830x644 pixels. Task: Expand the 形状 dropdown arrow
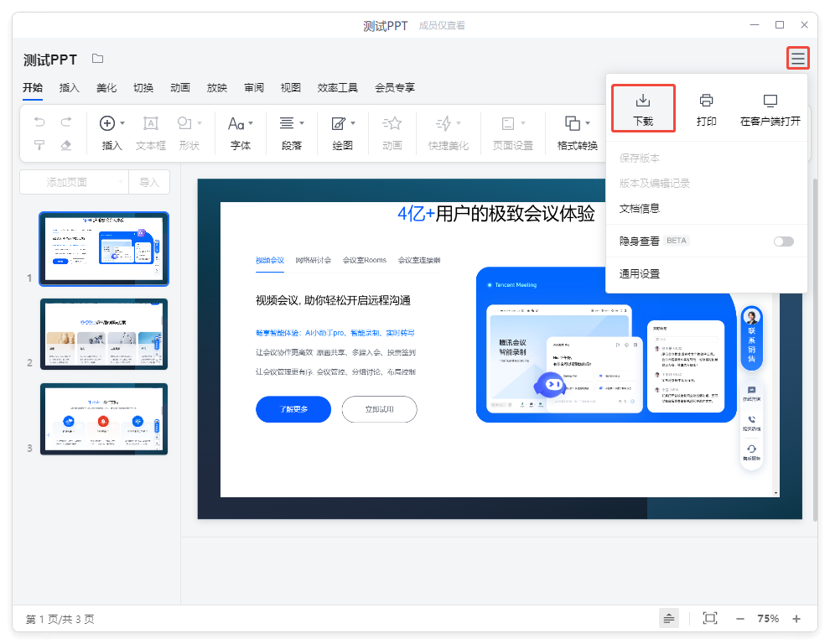(200, 123)
